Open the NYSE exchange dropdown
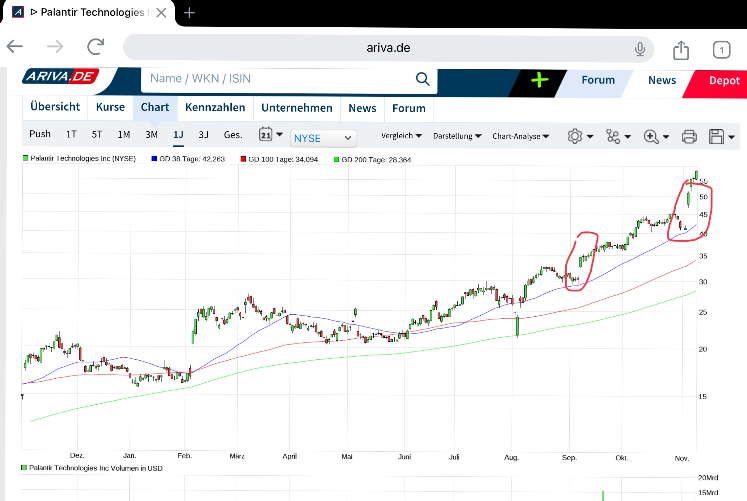 322,137
